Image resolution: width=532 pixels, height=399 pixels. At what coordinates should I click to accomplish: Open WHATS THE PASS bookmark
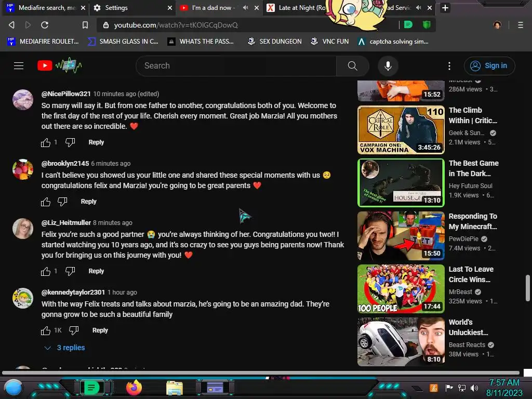coord(201,42)
